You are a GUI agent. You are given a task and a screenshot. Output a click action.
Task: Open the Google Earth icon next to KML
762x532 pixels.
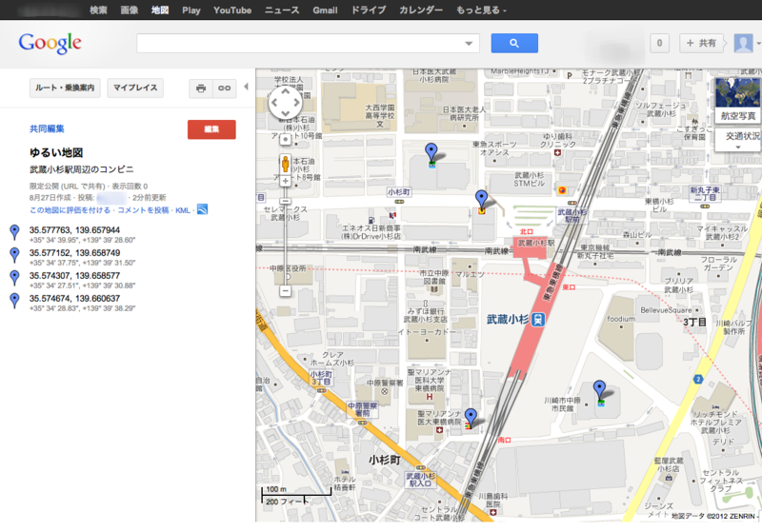(202, 209)
